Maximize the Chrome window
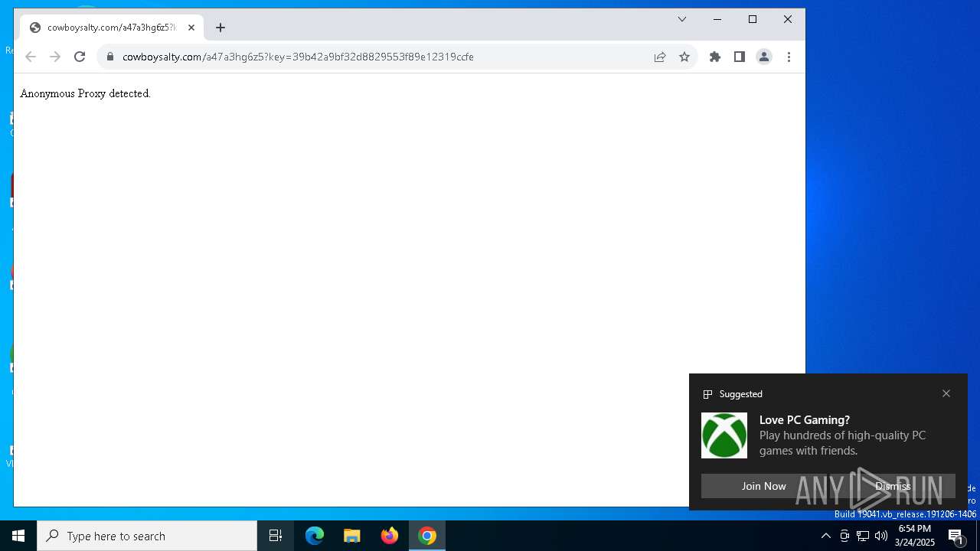Screen dimensions: 980x551 click(x=753, y=19)
